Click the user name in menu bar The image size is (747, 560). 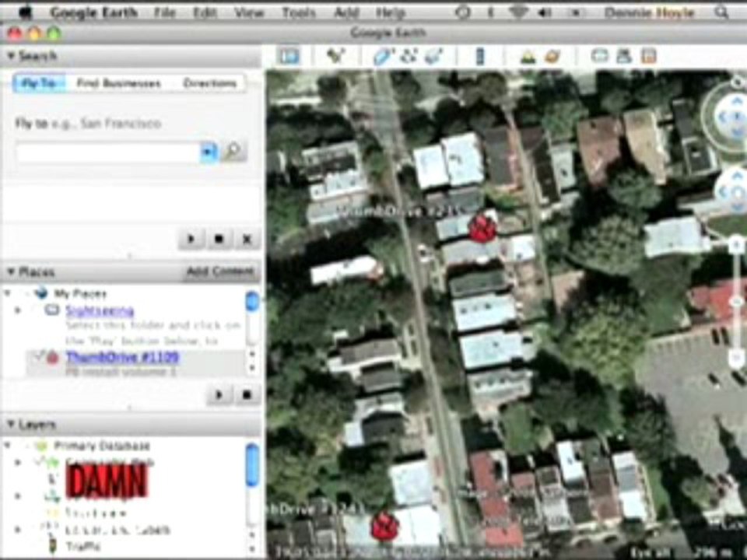tap(649, 12)
